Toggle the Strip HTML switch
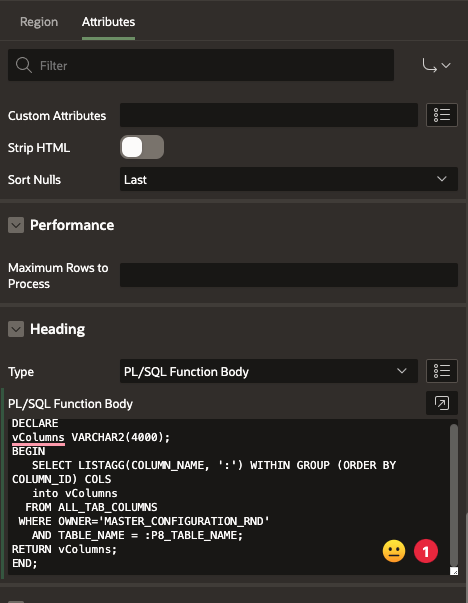The height and width of the screenshot is (603, 468). click(142, 147)
